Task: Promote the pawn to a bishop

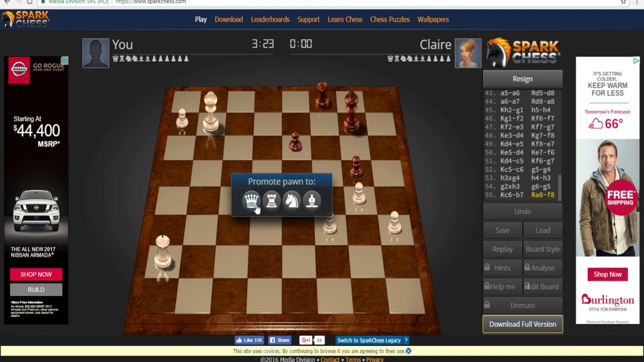Action: click(x=311, y=201)
